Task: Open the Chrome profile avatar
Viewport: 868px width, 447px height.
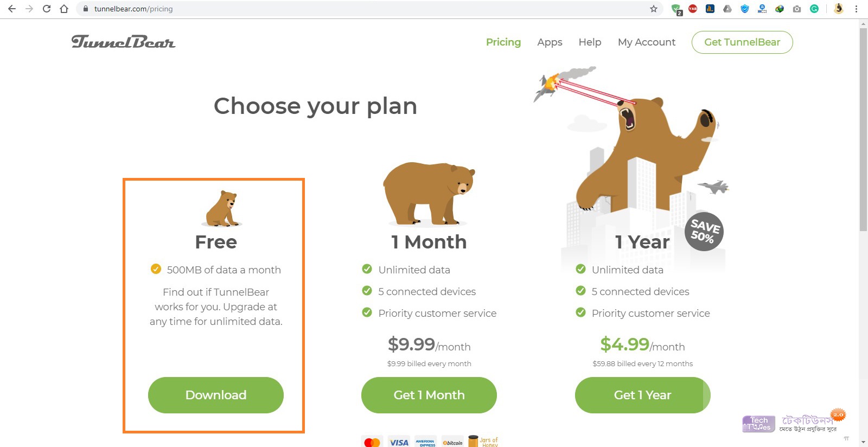Action: tap(839, 9)
